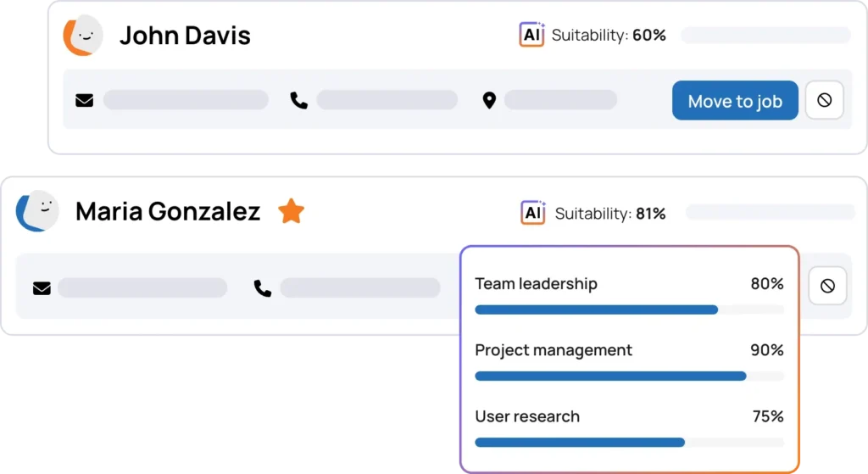Reject John Davis with the block icon
Screen dimensions: 868x474
point(824,101)
